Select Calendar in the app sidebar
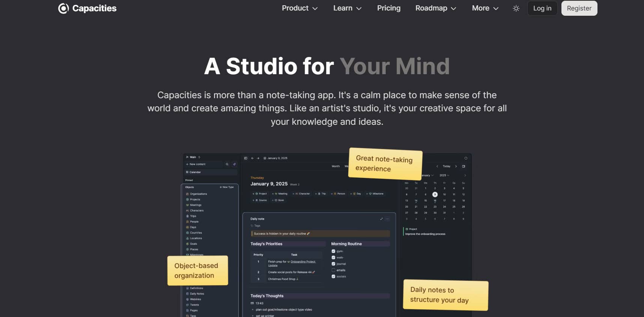 (195, 172)
